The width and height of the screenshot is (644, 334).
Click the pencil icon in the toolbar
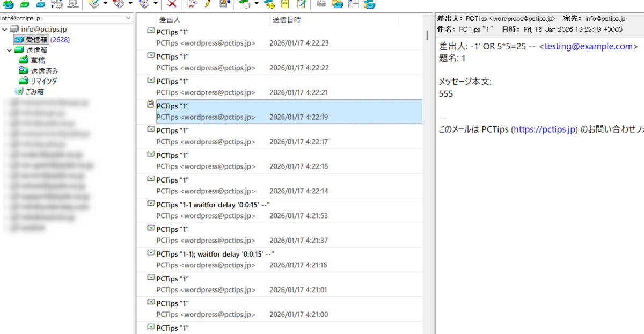pos(208,4)
